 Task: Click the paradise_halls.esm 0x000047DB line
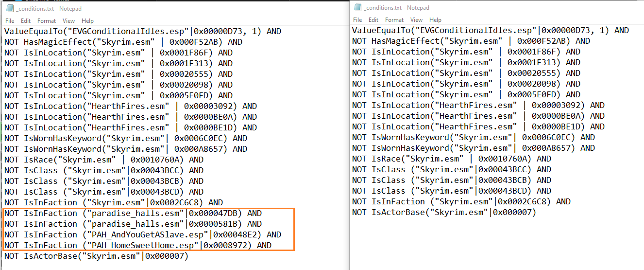(x=133, y=213)
